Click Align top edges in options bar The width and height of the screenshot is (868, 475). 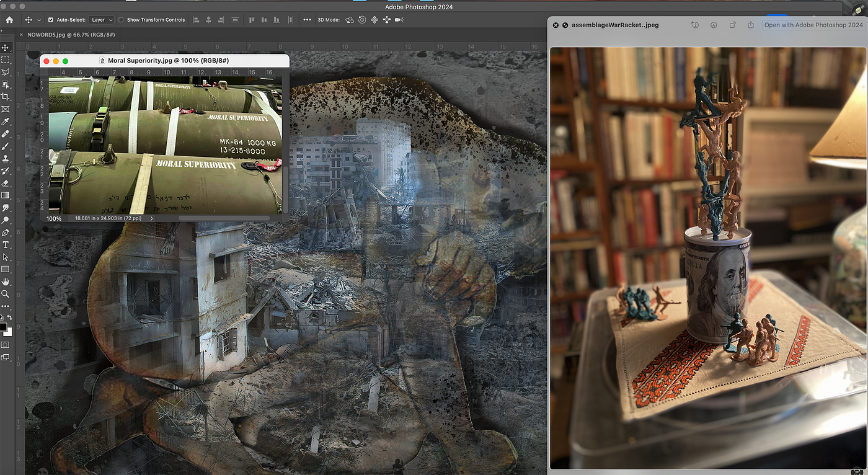pos(252,20)
